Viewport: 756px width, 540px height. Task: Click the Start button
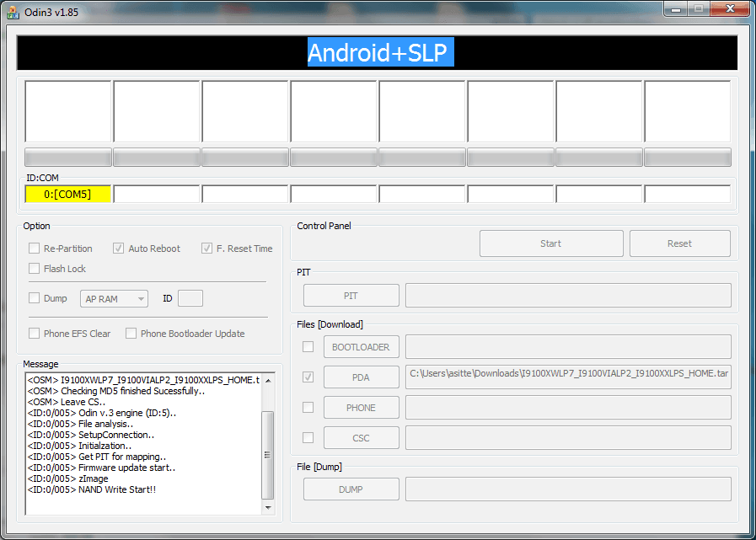click(x=551, y=243)
